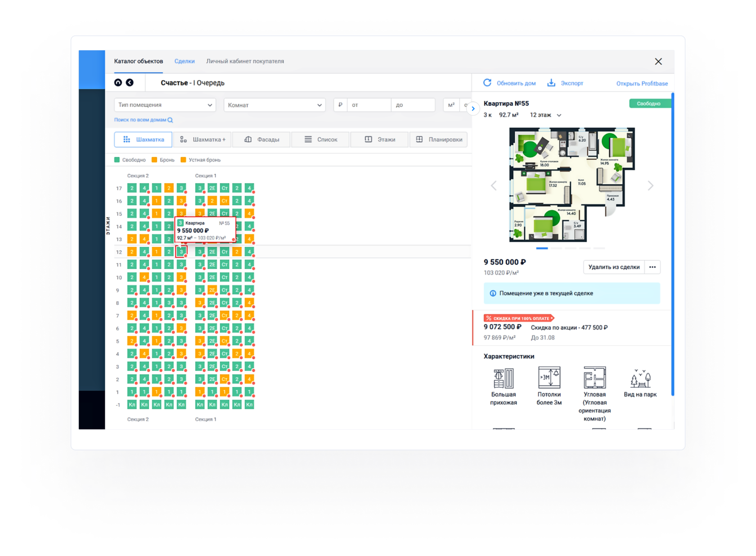Switch to the Список view
The height and width of the screenshot is (556, 756).
pos(320,139)
